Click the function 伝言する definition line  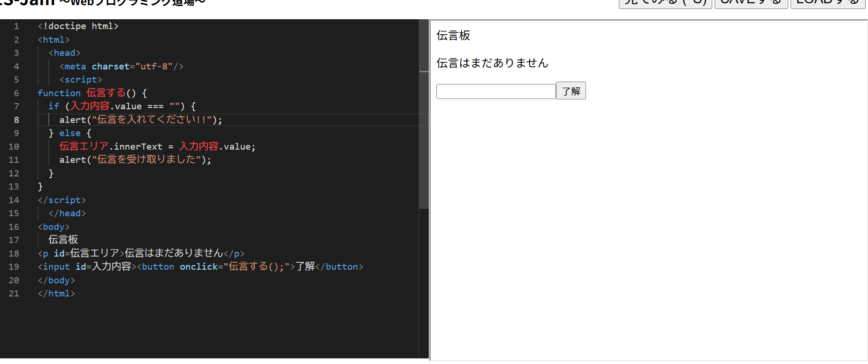point(92,93)
